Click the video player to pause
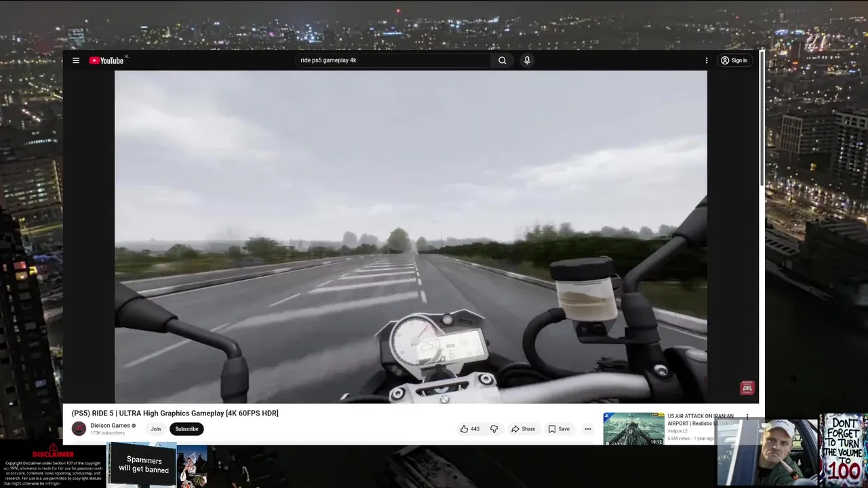 [x=410, y=237]
